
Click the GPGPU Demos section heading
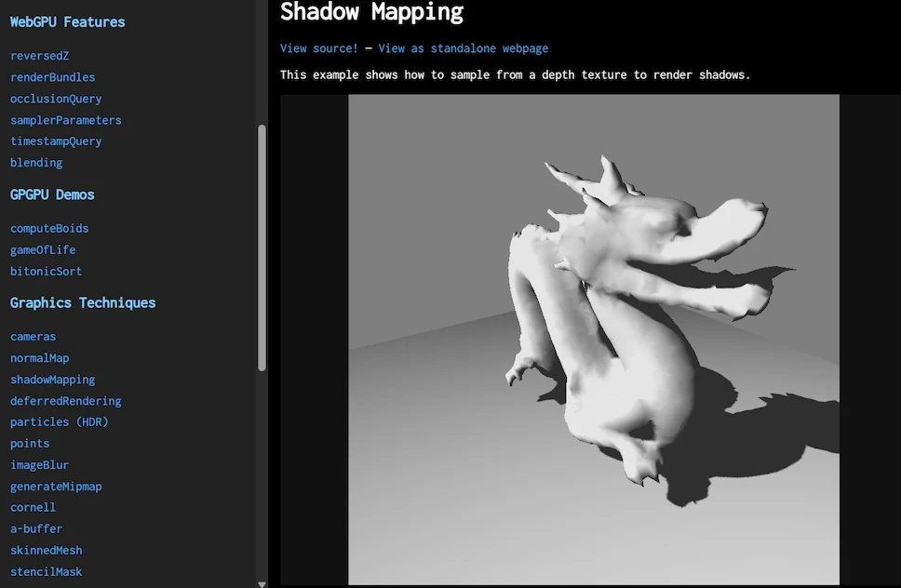pyautogui.click(x=52, y=194)
